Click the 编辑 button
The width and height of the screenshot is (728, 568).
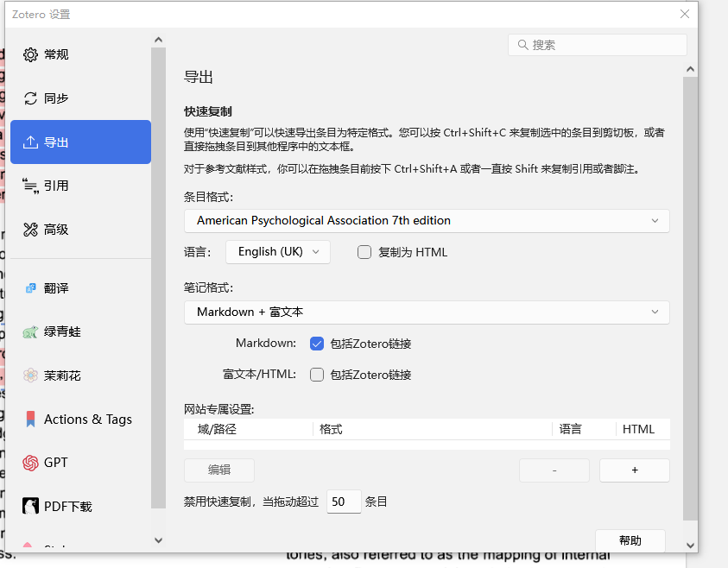click(219, 470)
